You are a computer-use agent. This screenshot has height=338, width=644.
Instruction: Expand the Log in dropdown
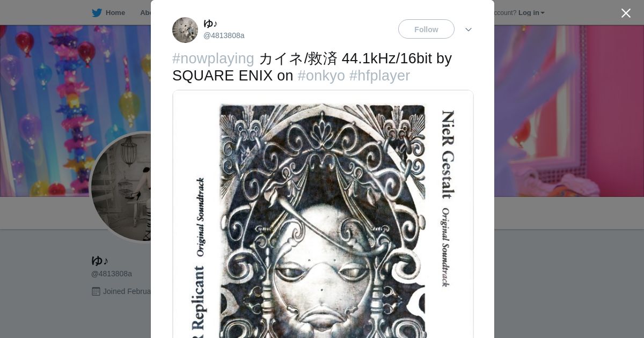(x=531, y=13)
